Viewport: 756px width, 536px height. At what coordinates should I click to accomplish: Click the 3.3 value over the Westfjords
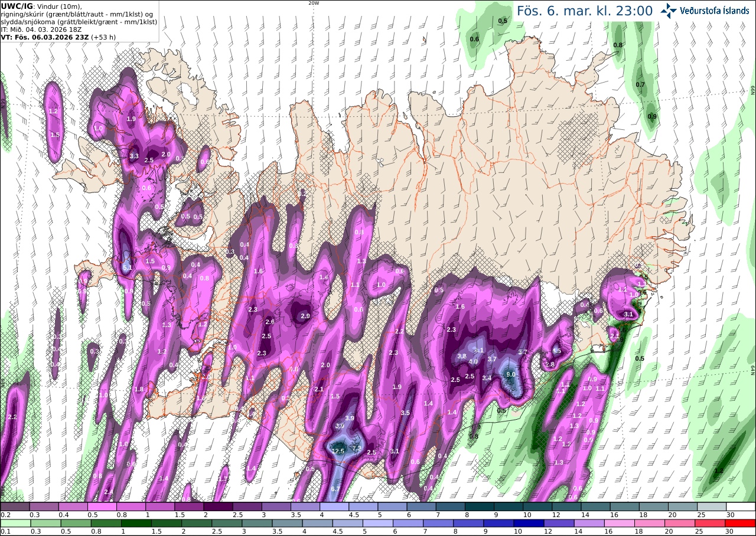click(134, 156)
